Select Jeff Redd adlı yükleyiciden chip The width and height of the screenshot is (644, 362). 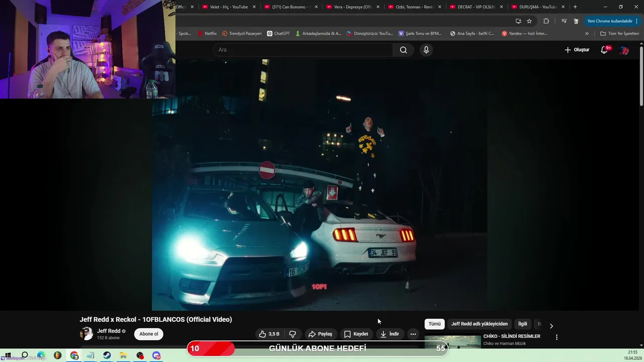(x=479, y=324)
